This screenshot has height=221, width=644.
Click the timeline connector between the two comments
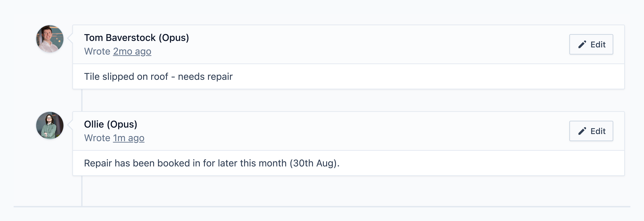coord(82,100)
